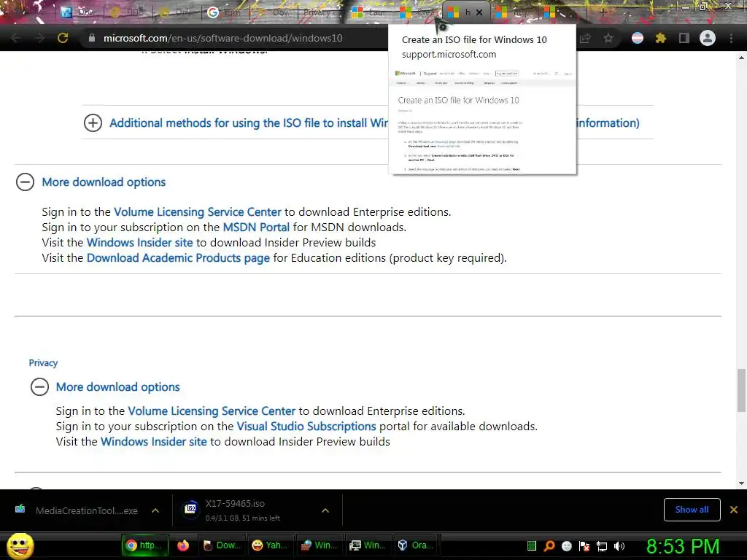Viewport: 747px width, 560px height.
Task: Open Download Academic Products page link
Action: (x=178, y=257)
